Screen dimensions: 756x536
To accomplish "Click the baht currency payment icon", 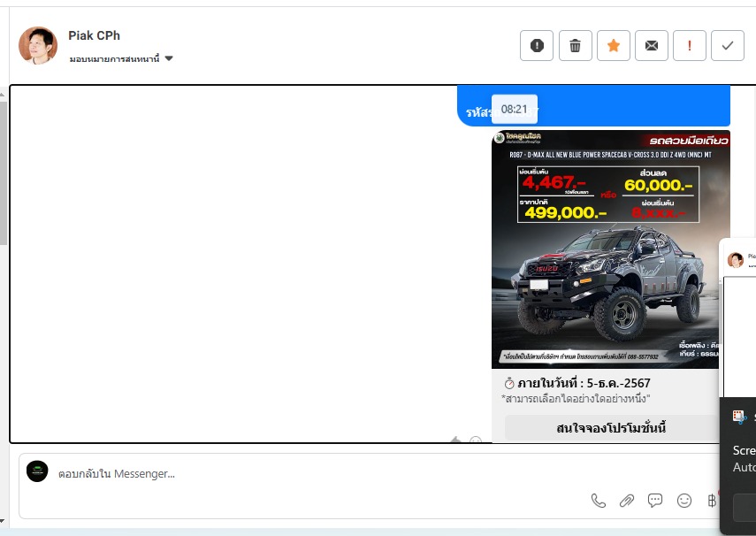I will [712, 501].
